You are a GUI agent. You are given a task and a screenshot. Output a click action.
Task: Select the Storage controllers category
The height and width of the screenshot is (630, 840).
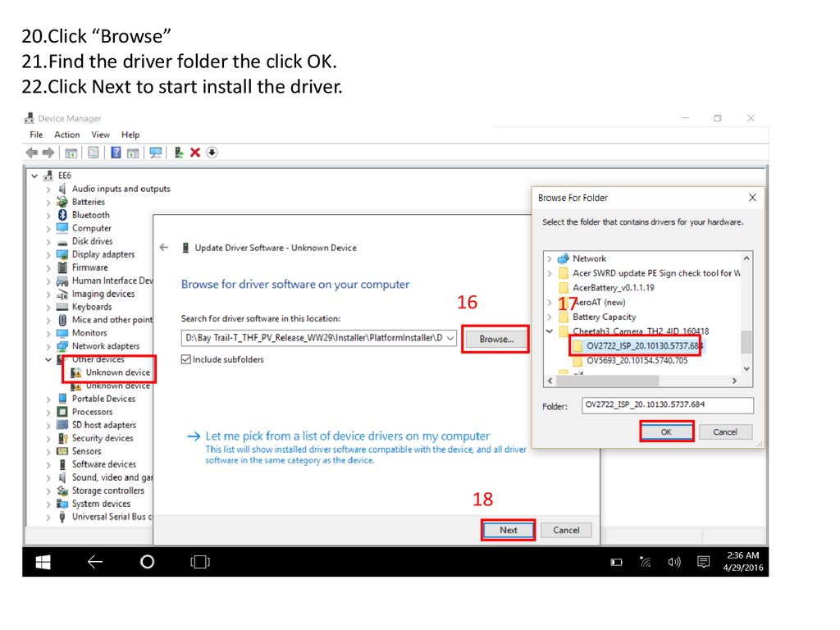[x=108, y=491]
